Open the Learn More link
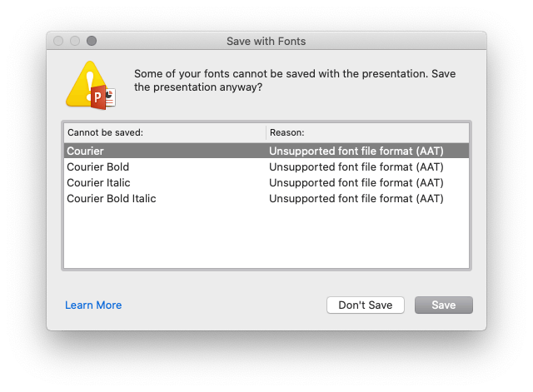Viewport: 533px width, 392px height. [93, 305]
